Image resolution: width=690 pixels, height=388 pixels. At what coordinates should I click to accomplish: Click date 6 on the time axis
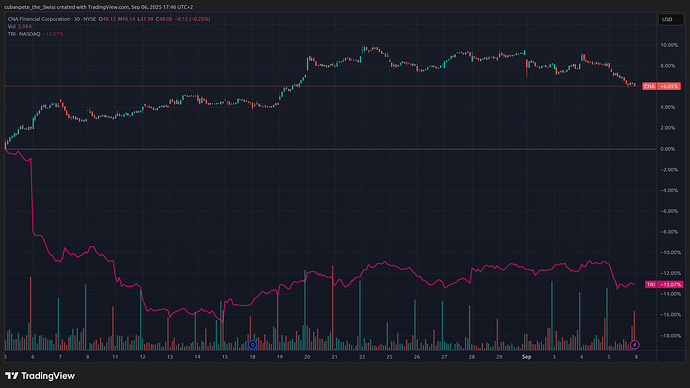coord(33,357)
